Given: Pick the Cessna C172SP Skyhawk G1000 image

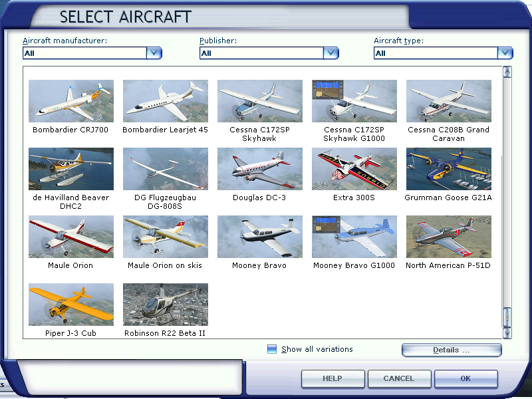Looking at the screenshot, I should 354,101.
